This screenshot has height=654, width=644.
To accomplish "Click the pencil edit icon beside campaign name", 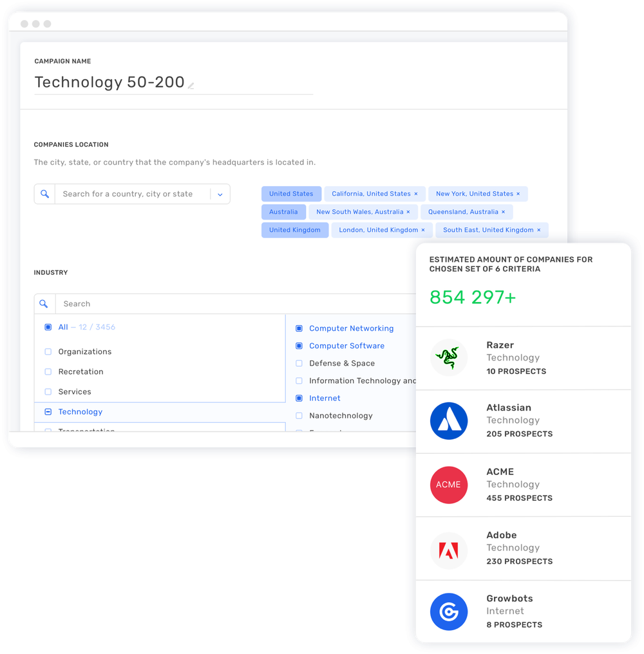I will [x=191, y=86].
